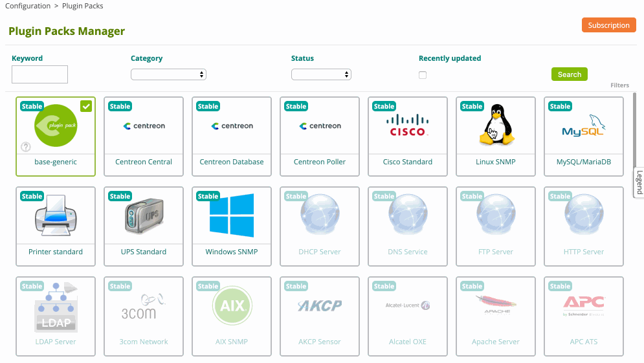The width and height of the screenshot is (644, 363).
Task: Click the Plugin Packs breadcrumb item
Action: 82,6
